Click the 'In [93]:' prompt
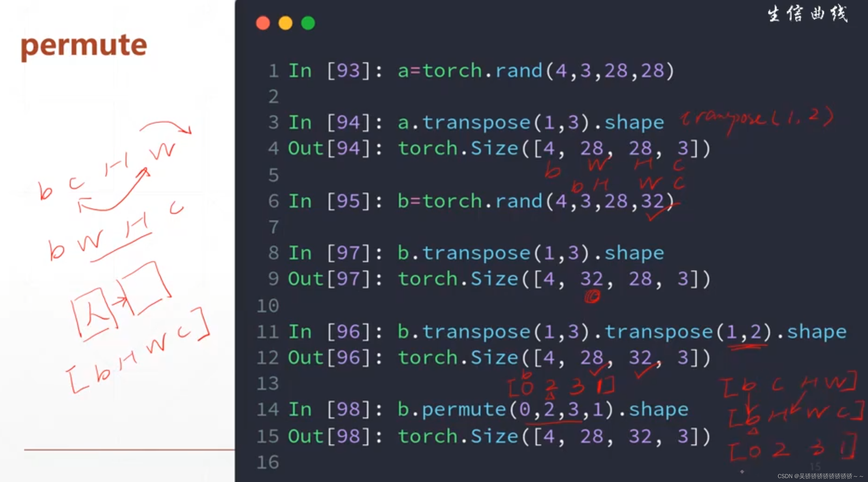This screenshot has width=868, height=482. 336,71
